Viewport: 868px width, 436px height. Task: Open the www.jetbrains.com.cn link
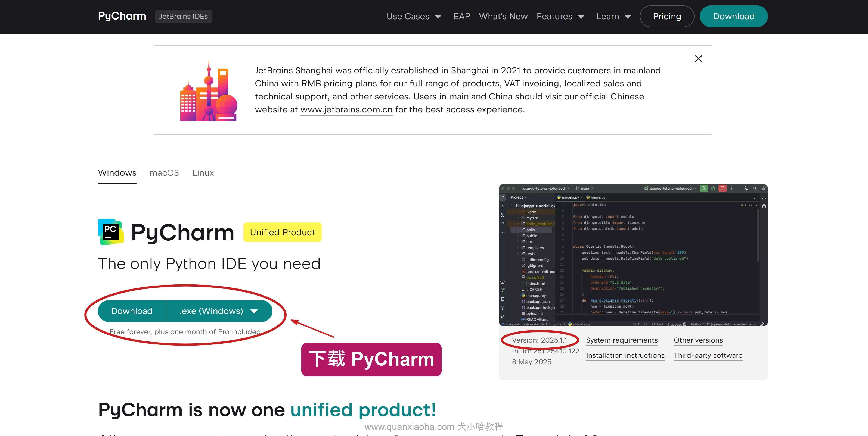(x=346, y=110)
